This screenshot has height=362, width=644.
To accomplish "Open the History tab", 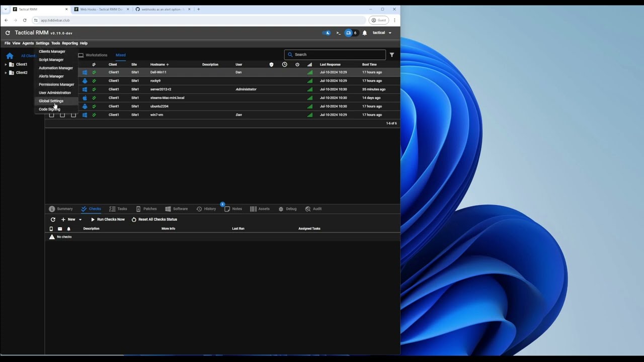I will [206, 209].
